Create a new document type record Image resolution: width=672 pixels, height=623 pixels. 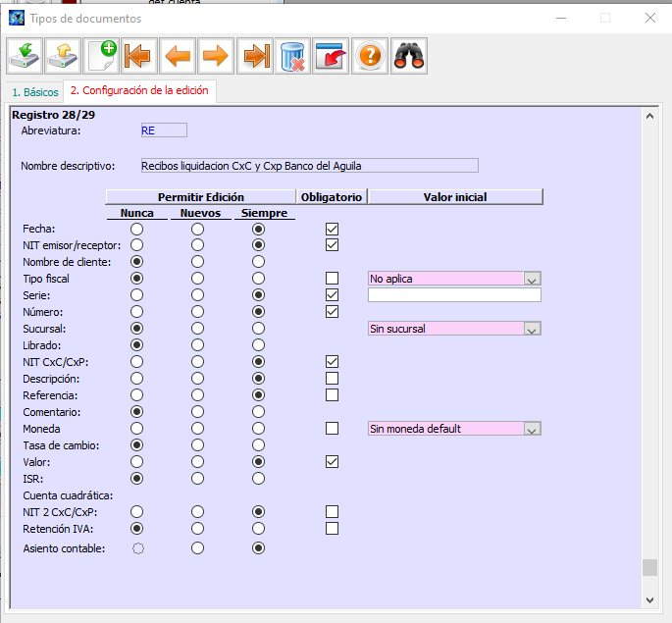click(x=101, y=56)
